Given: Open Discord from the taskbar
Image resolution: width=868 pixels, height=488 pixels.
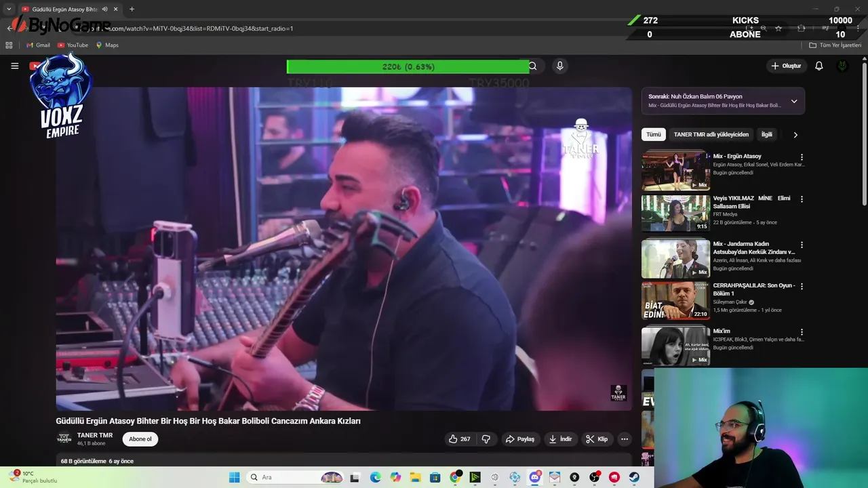Looking at the screenshot, I should click(x=535, y=477).
